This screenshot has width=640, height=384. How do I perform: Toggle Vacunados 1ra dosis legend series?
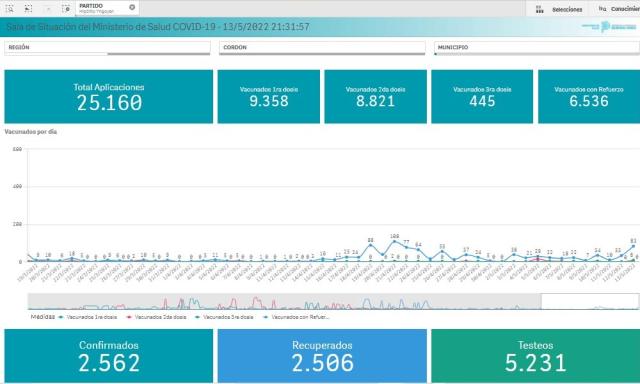88,317
